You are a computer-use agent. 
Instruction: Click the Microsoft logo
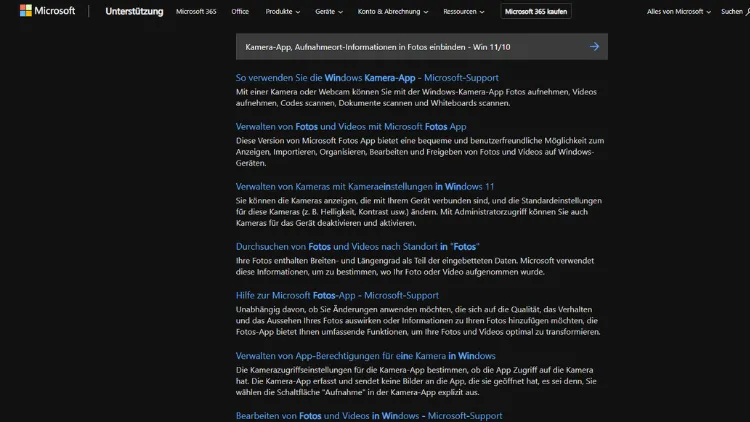point(46,12)
